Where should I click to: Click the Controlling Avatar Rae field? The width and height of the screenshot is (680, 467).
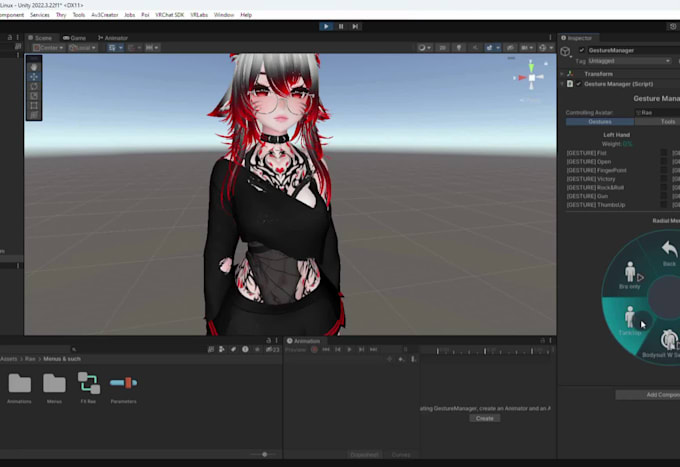[x=657, y=112]
